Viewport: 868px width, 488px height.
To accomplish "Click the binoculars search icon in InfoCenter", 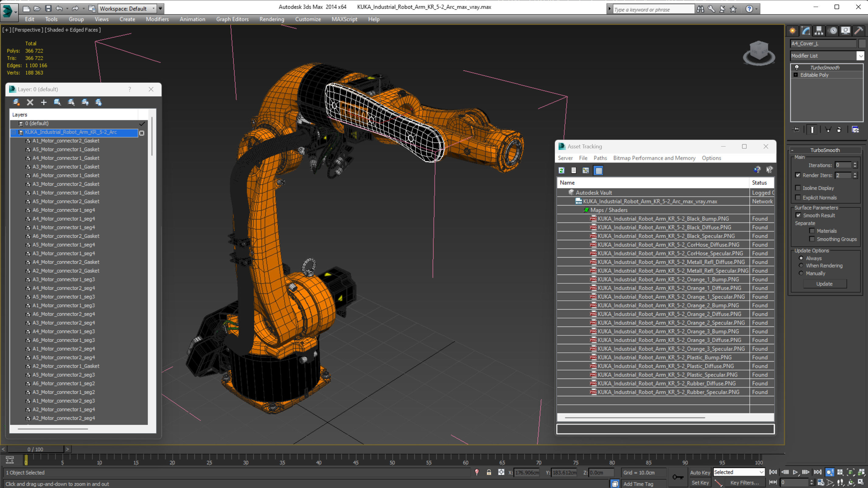I will [x=700, y=9].
